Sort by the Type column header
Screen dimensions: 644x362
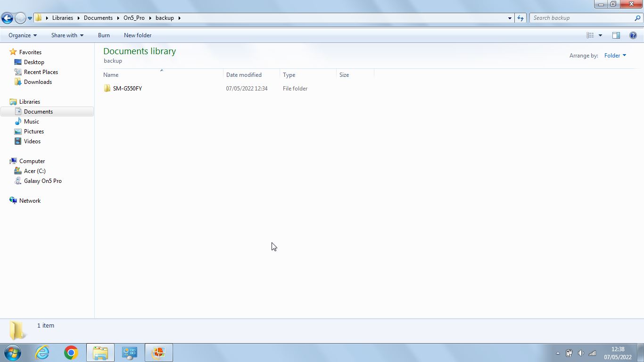point(308,75)
